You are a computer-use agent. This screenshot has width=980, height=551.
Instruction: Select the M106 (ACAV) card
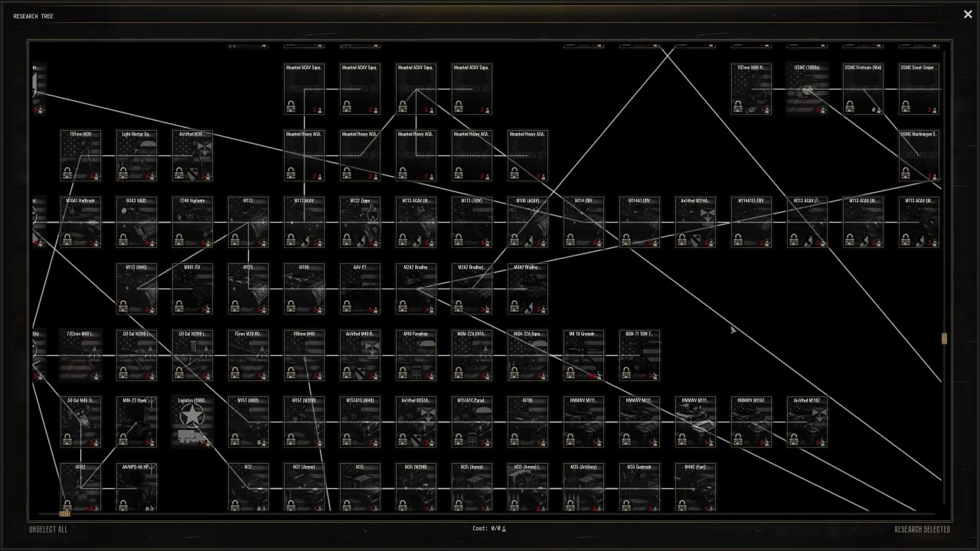(x=528, y=222)
